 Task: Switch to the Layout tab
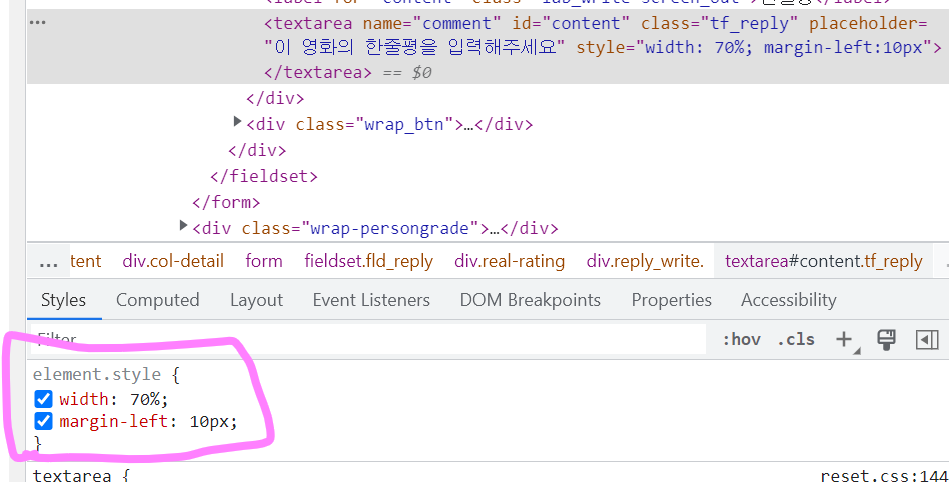coord(257,300)
